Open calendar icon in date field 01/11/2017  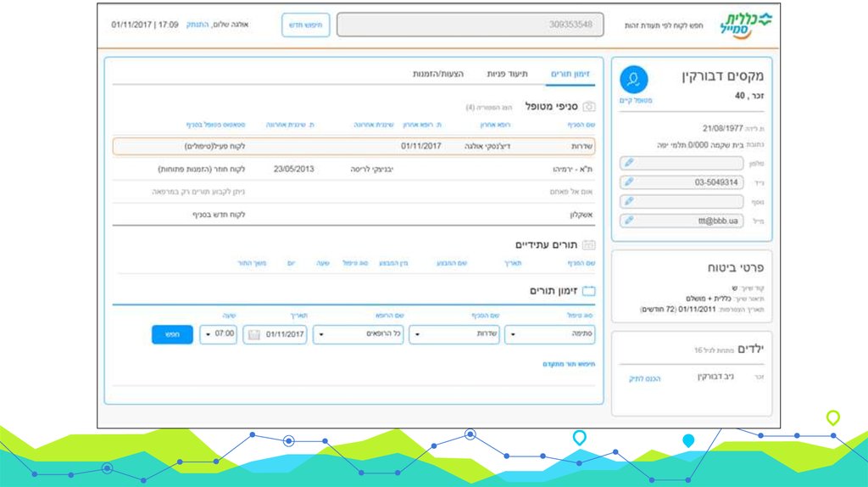coord(253,334)
